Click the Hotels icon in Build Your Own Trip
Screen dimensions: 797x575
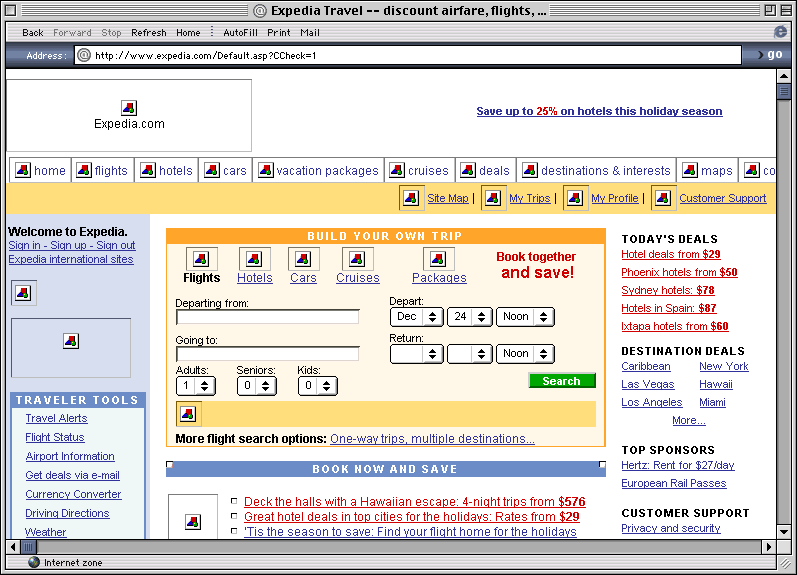point(254,259)
